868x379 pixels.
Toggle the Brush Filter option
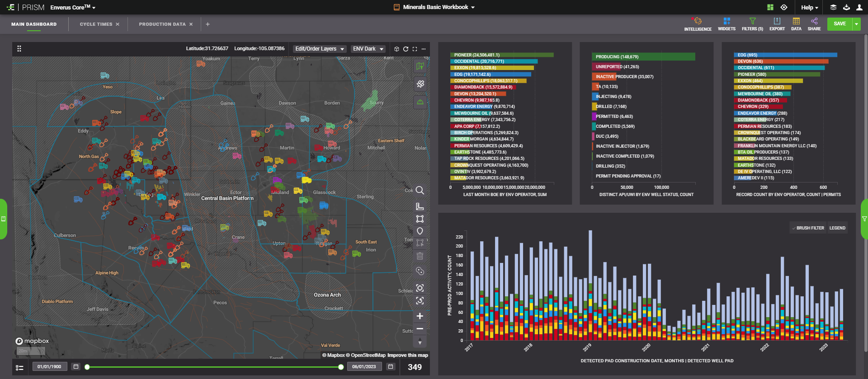tap(807, 228)
